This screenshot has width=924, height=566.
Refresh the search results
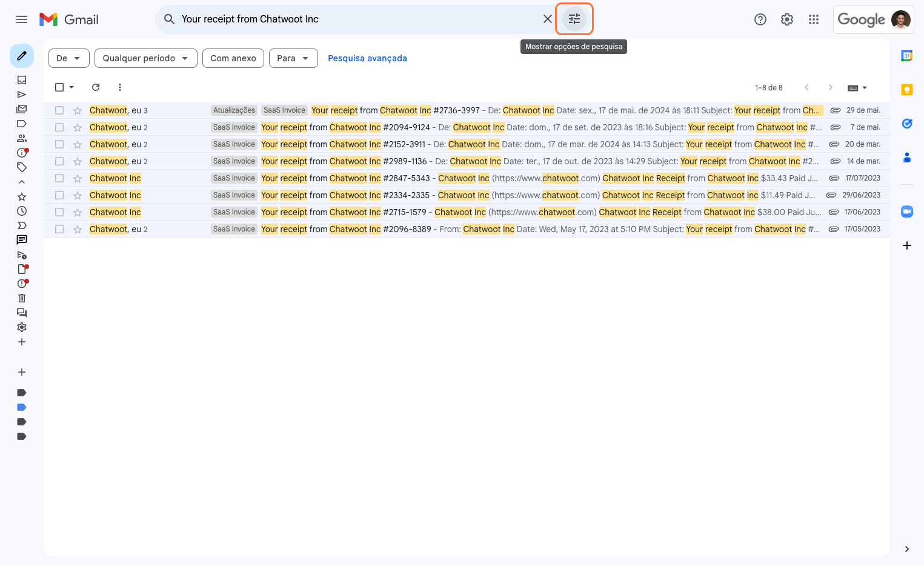96,87
